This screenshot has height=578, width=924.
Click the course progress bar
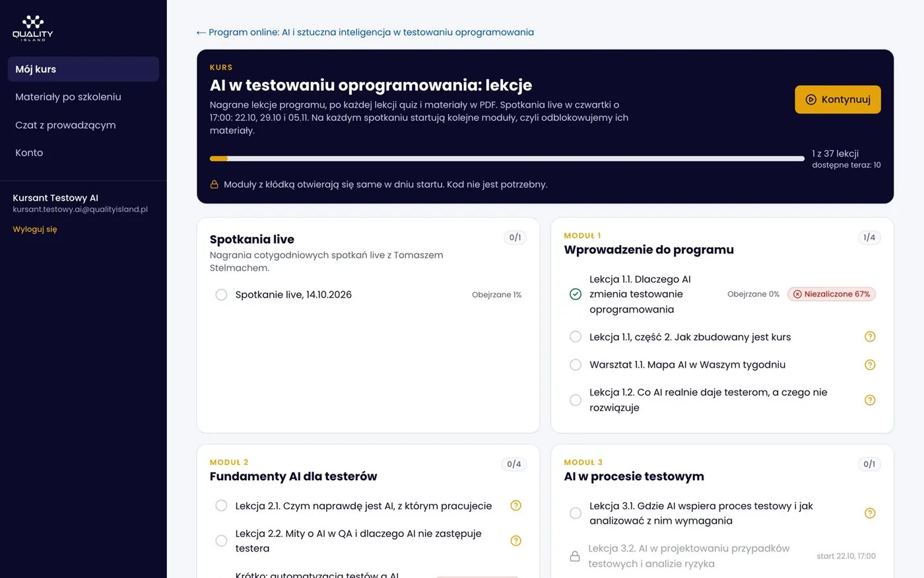[x=507, y=159]
